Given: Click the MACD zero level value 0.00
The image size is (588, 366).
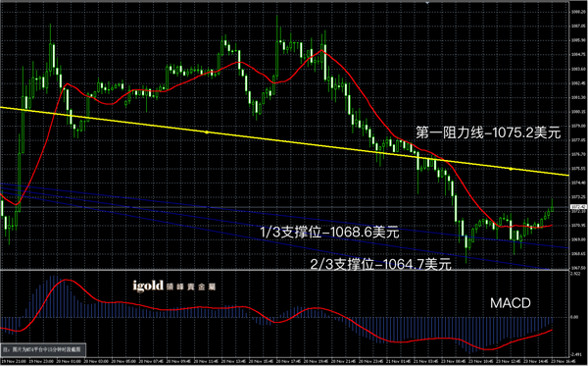Looking at the screenshot, I should point(574,317).
